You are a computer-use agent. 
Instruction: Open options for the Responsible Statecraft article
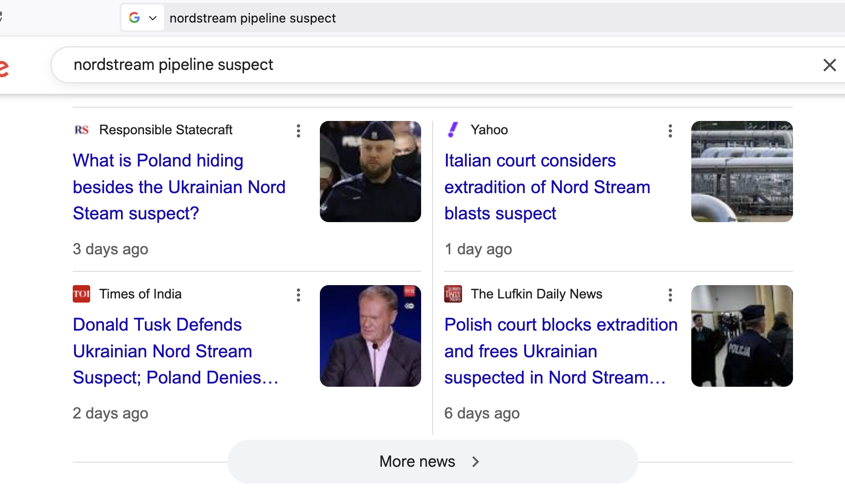pyautogui.click(x=299, y=131)
